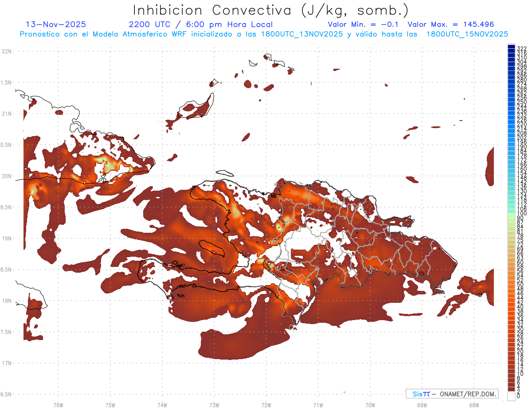Screen dimensions: 532x411
Task: Click the '7.5N' latitude label
Action: [6, 332]
